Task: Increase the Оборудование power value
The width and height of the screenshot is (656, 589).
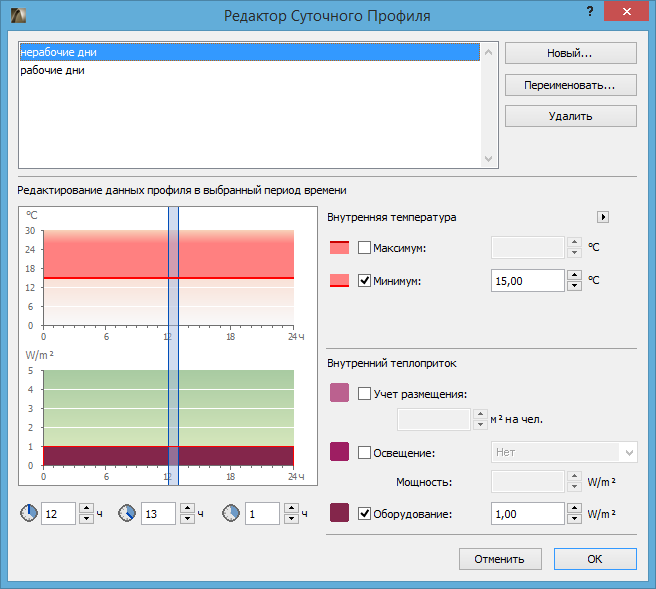Action: pyautogui.click(x=574, y=508)
